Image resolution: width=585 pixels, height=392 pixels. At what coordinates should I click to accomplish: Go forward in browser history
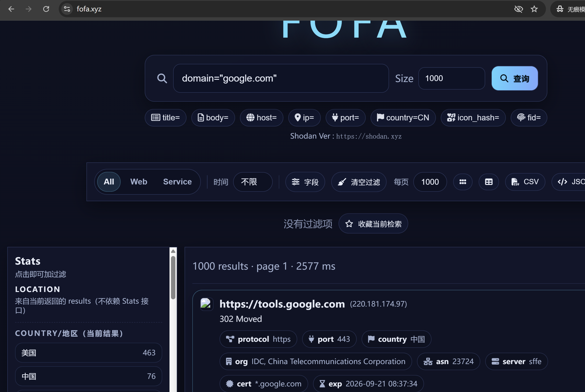pyautogui.click(x=28, y=9)
